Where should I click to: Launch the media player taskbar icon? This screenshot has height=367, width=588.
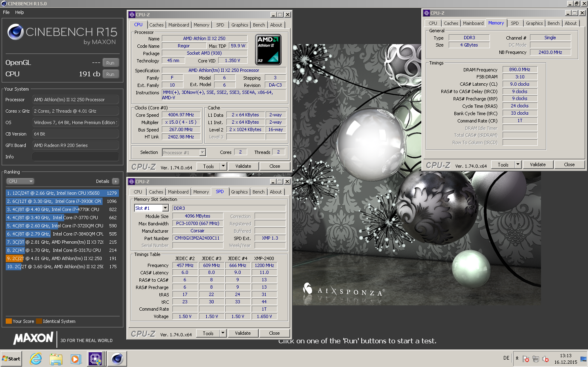point(76,359)
